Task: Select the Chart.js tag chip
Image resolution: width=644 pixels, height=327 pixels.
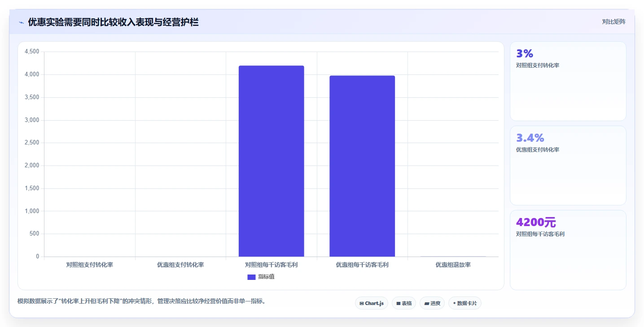Action: point(372,303)
